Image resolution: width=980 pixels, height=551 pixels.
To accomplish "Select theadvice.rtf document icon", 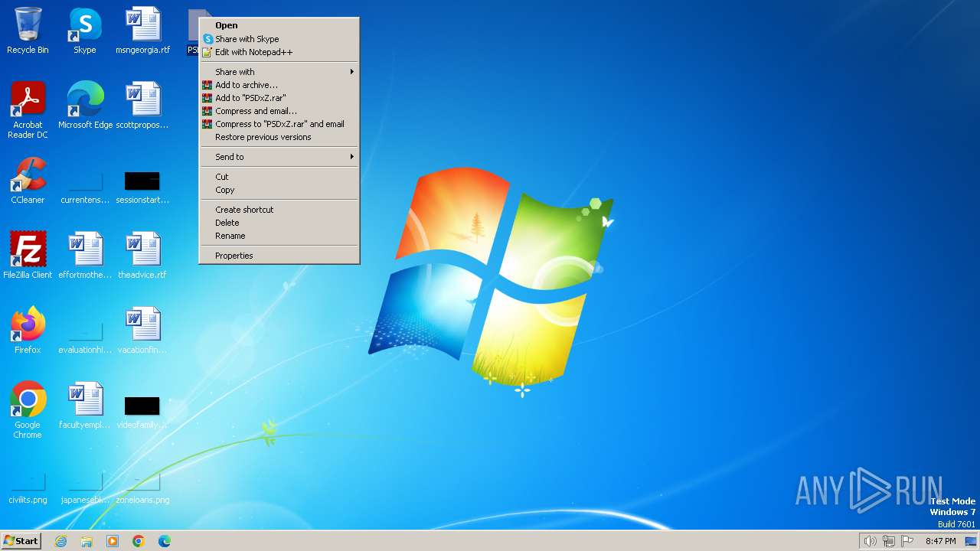I will click(x=142, y=256).
